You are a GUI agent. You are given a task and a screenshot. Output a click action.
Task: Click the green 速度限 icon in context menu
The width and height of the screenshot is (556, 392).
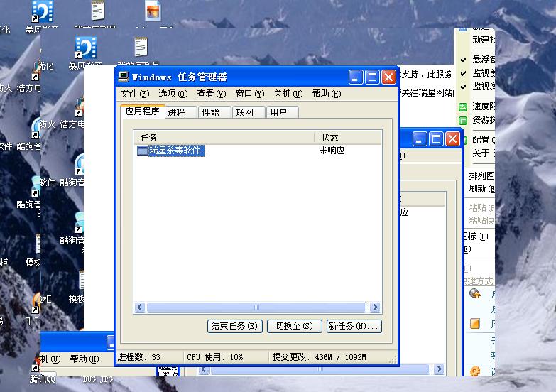pos(463,107)
